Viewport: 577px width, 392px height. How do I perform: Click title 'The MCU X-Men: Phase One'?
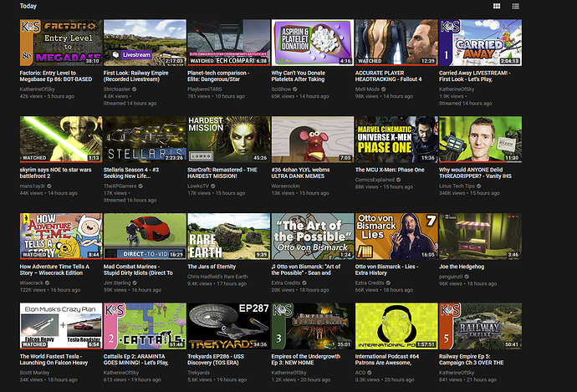point(390,170)
